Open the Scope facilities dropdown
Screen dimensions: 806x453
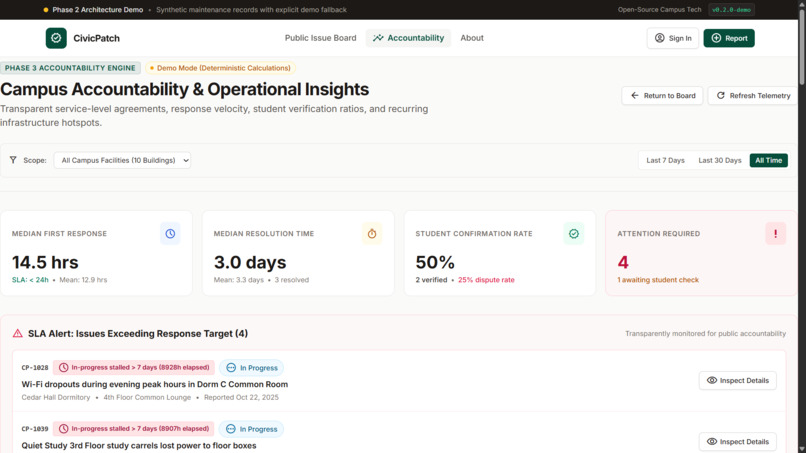point(122,160)
